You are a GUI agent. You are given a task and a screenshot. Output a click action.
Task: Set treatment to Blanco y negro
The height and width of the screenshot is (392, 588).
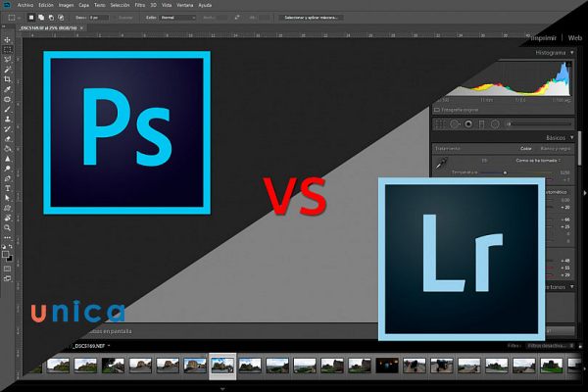click(x=556, y=149)
